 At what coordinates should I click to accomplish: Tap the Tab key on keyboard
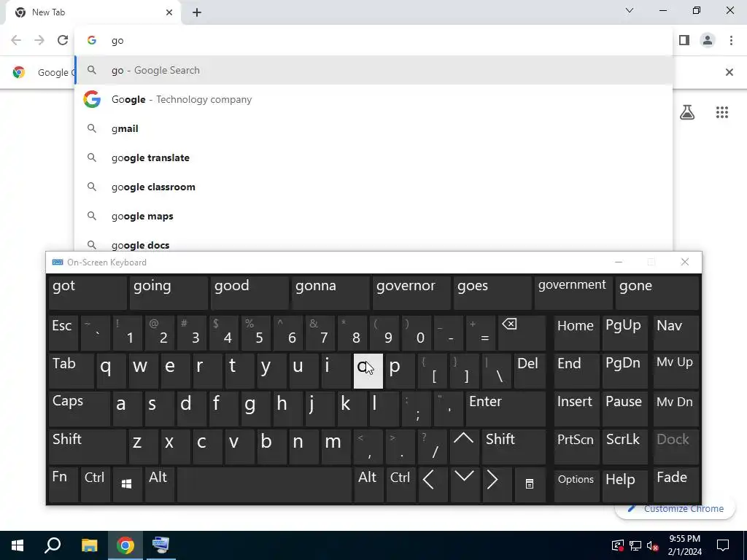tap(71, 370)
